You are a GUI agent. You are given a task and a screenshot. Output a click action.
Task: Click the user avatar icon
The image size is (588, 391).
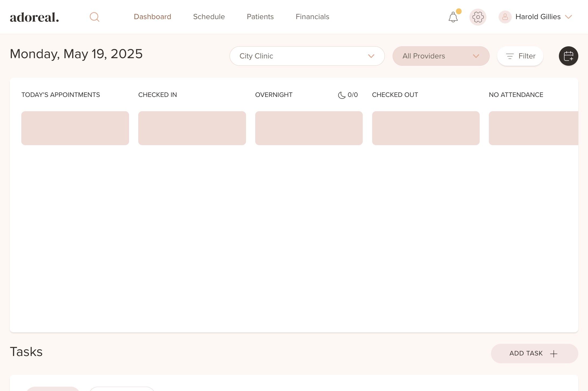pos(505,17)
